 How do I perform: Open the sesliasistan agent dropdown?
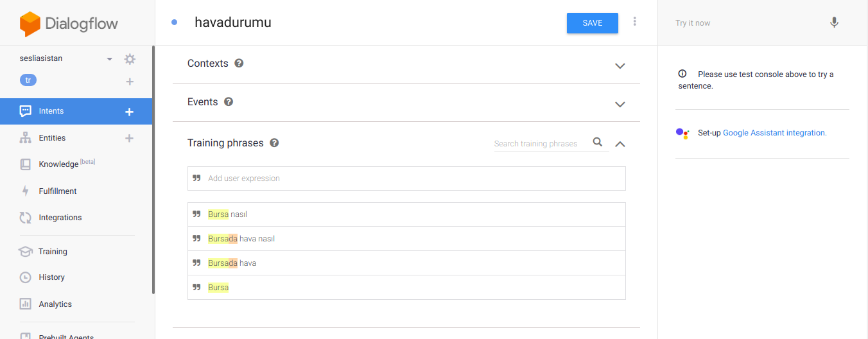pyautogui.click(x=110, y=59)
